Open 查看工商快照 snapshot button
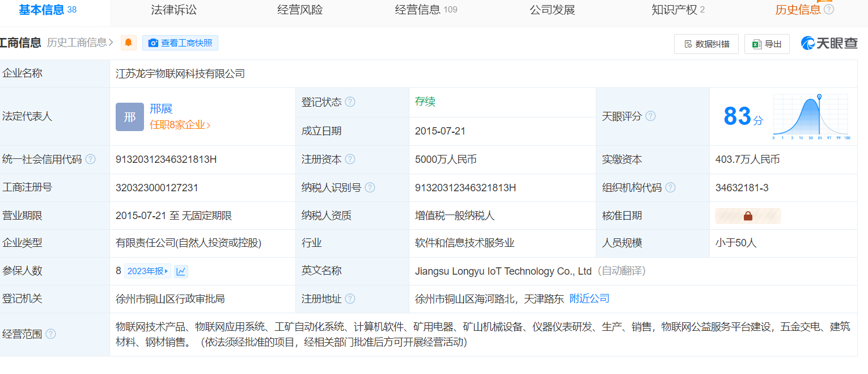 (x=180, y=43)
